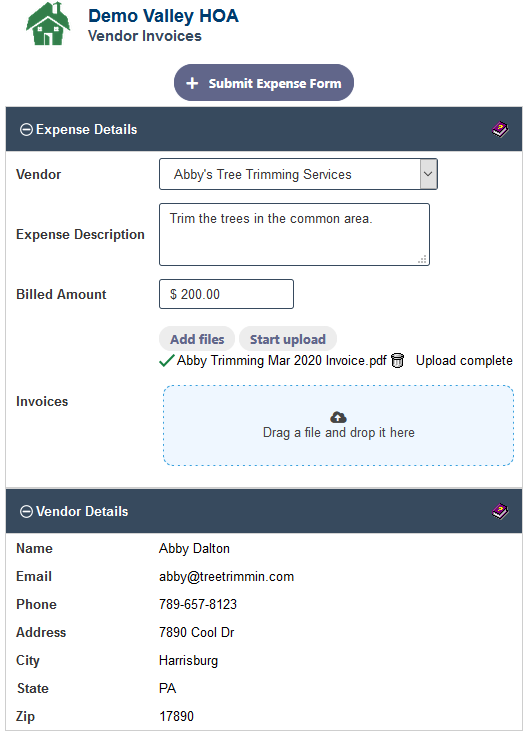Click the description textarea resize handle
Screen dimensions: 532x744
pyautogui.click(x=422, y=259)
